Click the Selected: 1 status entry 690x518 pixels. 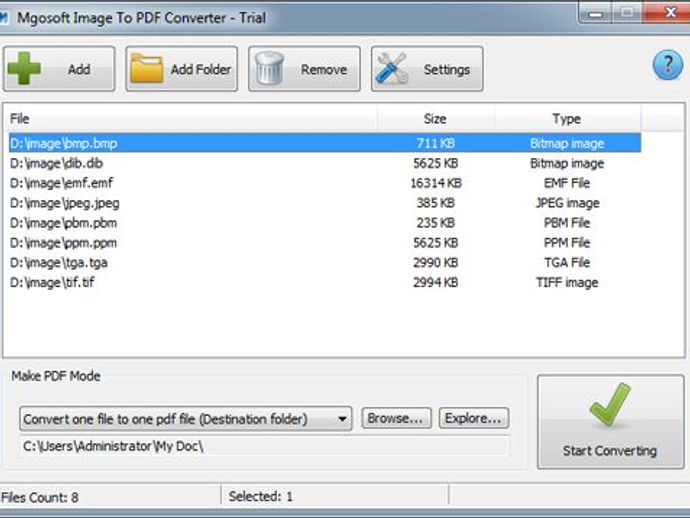261,496
